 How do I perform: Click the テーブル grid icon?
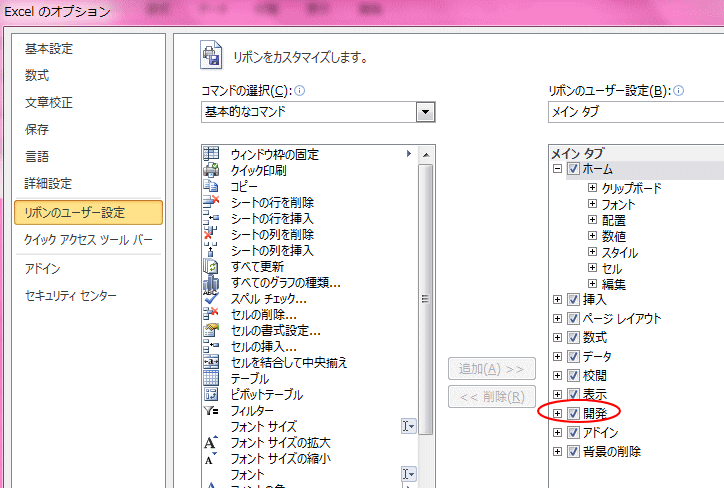211,378
